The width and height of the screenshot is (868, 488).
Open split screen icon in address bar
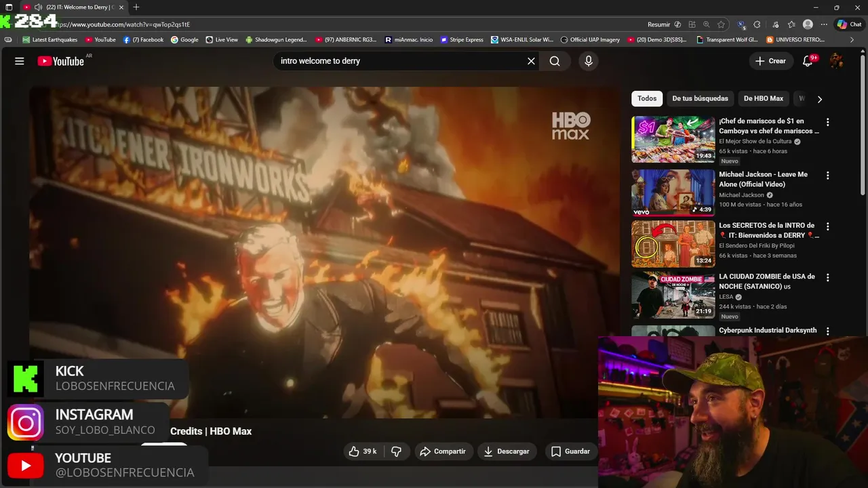click(692, 24)
